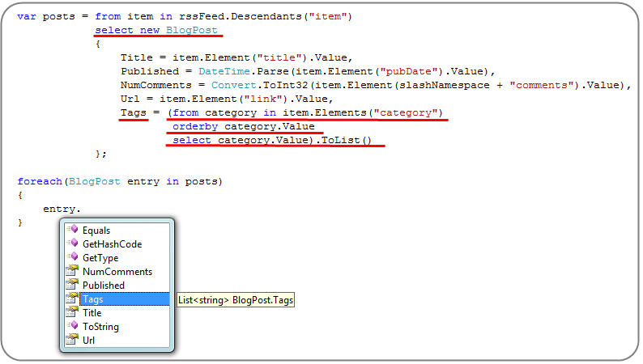
Task: Click the Tags property icon
Action: 72,298
